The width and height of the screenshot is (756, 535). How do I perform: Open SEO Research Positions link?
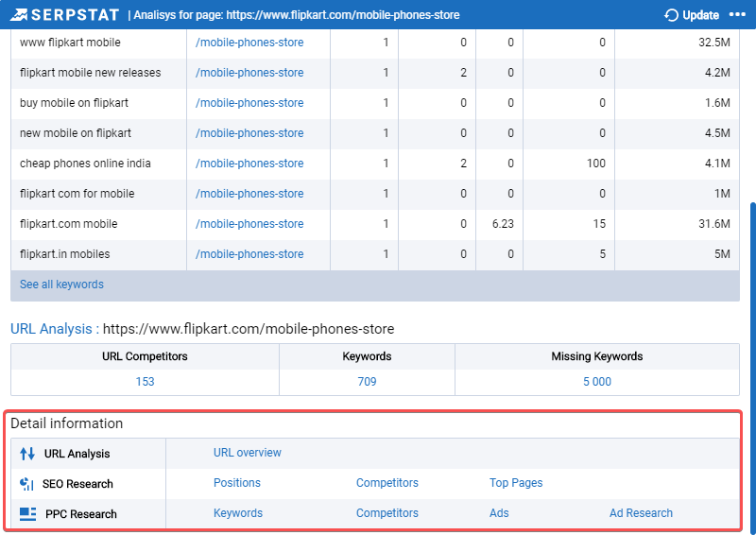(237, 483)
